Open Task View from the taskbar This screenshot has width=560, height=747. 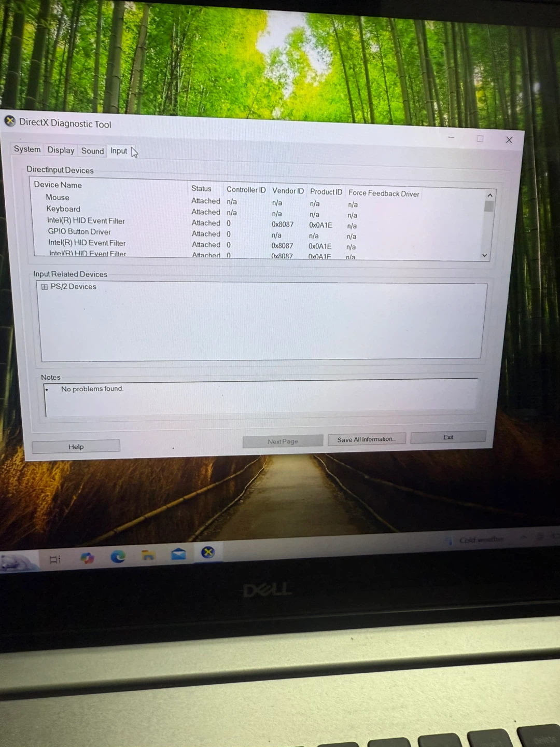55,559
